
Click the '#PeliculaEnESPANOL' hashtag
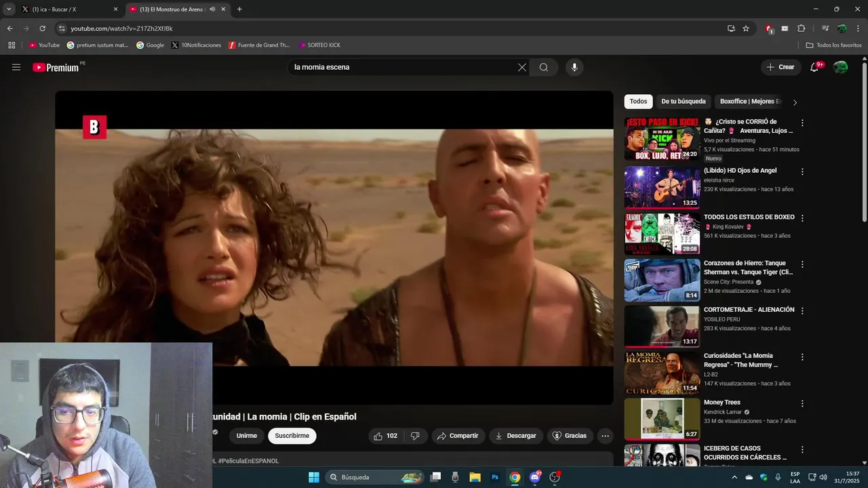coord(248,461)
